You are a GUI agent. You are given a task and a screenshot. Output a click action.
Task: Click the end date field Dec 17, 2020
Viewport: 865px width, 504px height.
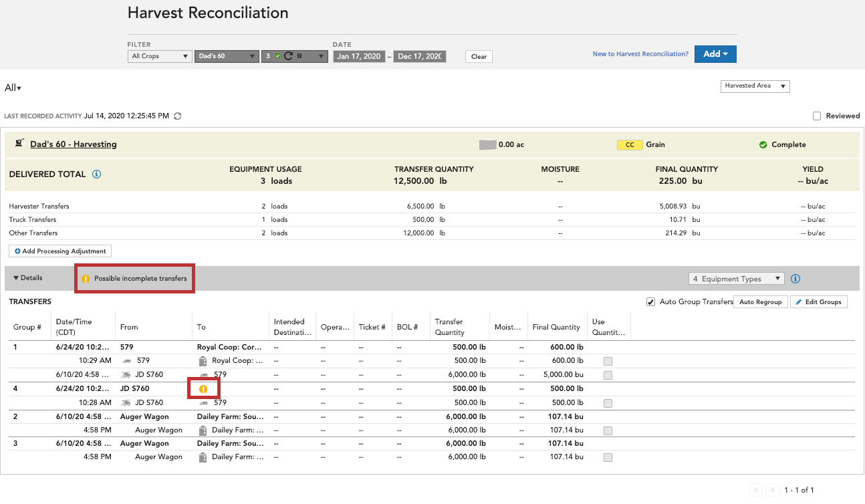420,56
